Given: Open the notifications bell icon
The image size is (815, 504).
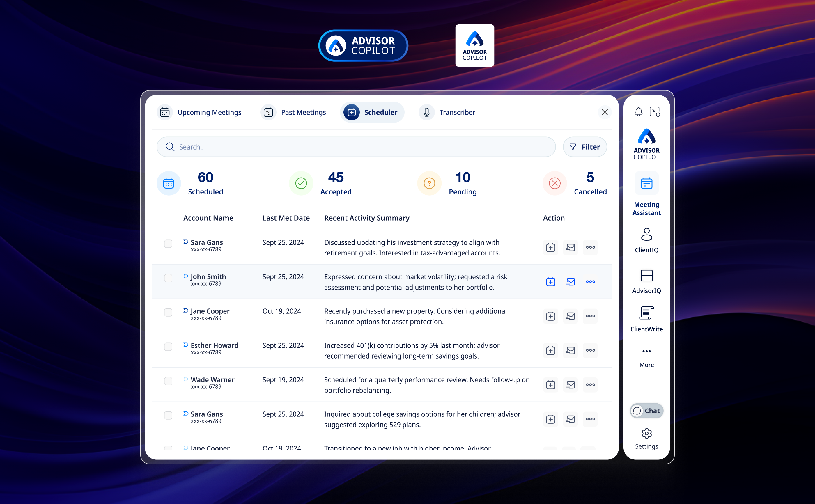Looking at the screenshot, I should [638, 112].
